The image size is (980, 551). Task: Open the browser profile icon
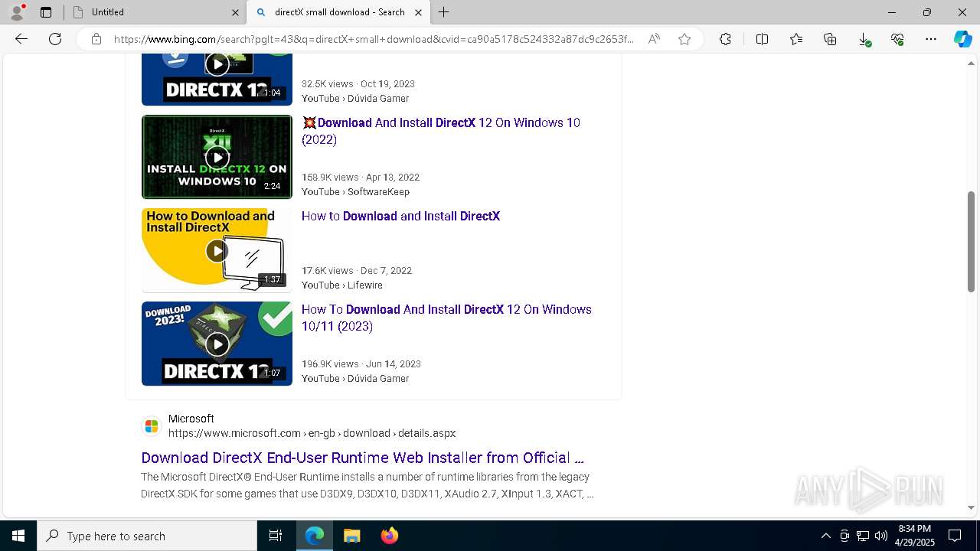coord(17,12)
